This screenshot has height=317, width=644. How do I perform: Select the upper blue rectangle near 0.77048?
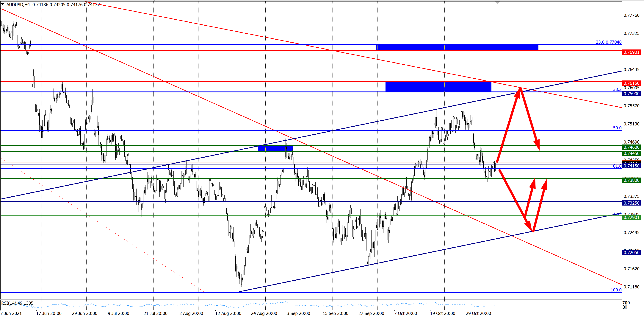[457, 48]
